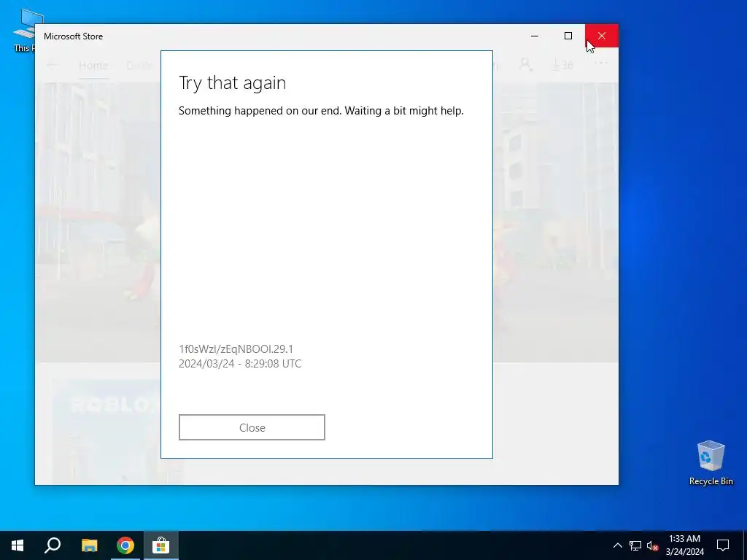This screenshot has width=747, height=560.
Task: Open the muted volume tray icon
Action: [653, 545]
